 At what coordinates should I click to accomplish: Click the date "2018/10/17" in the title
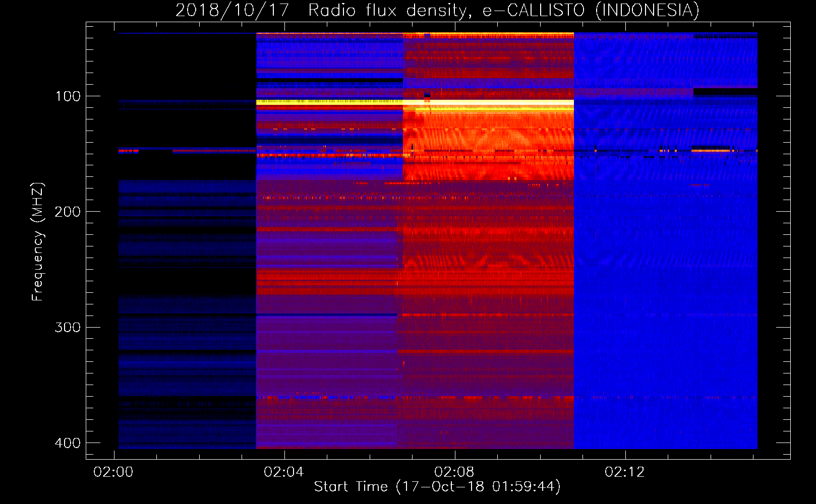click(x=232, y=10)
